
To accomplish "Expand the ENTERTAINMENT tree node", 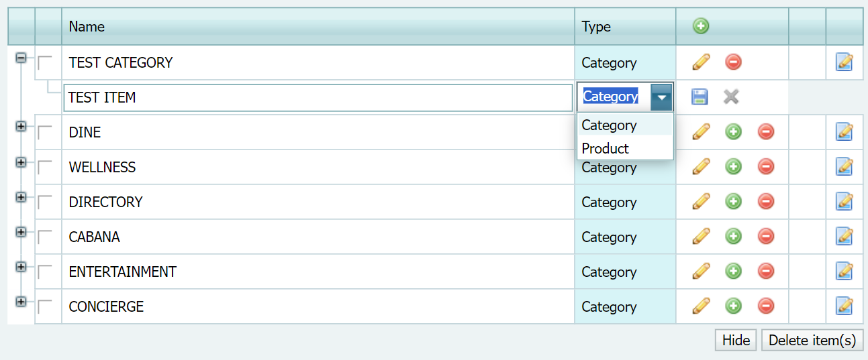I will [21, 266].
